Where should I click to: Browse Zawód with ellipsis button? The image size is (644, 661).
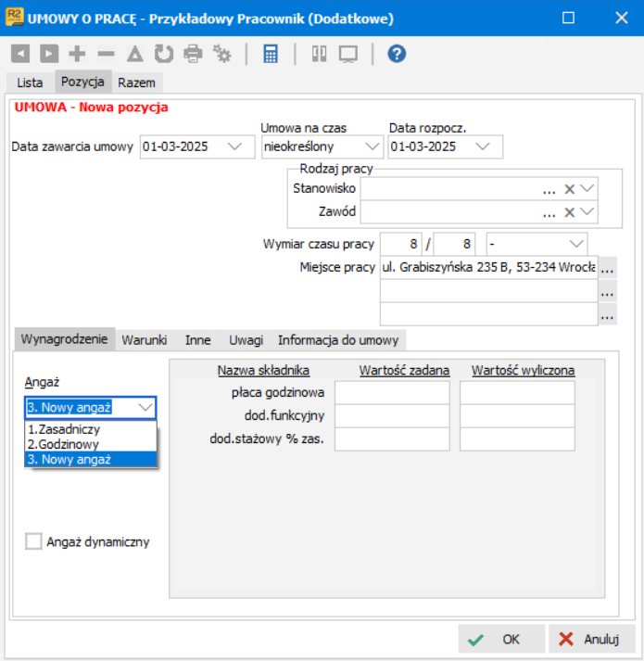(549, 213)
